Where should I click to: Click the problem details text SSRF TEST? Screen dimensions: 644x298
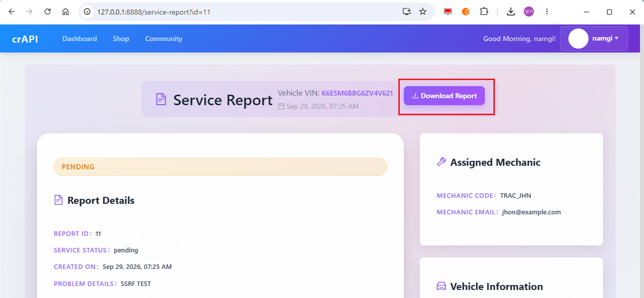pos(136,283)
